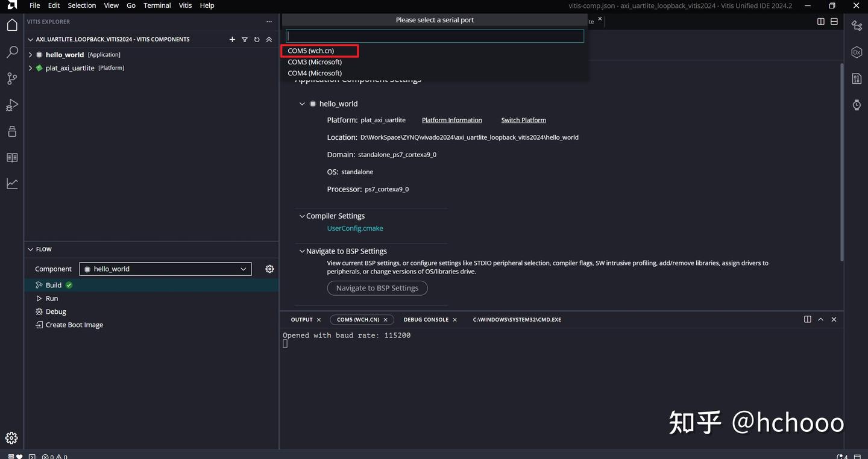Collapse Navigate to BSP Settings section
Screen dimensions: 868x459
(302, 251)
